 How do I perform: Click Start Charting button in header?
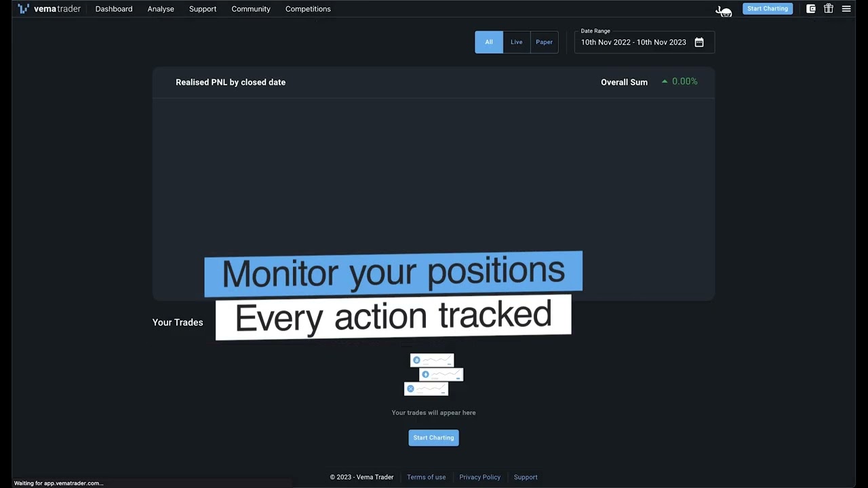click(x=768, y=9)
